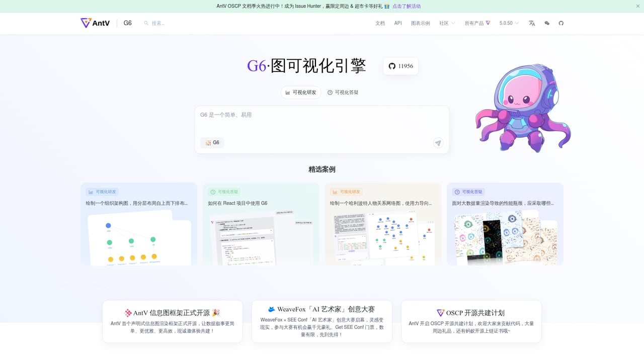Screen dimensions: 644x362
Task: Select the 可视化研发 mode toggle
Action: (301, 93)
